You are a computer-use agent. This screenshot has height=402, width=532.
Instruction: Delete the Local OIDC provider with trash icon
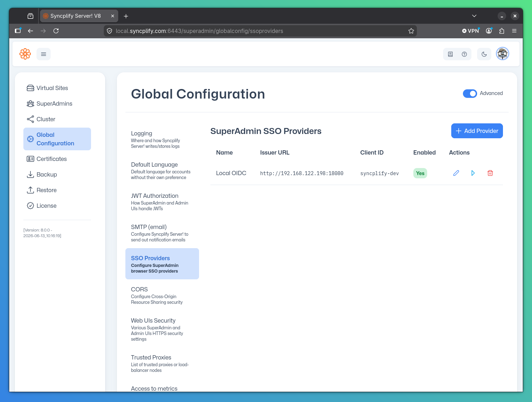490,173
